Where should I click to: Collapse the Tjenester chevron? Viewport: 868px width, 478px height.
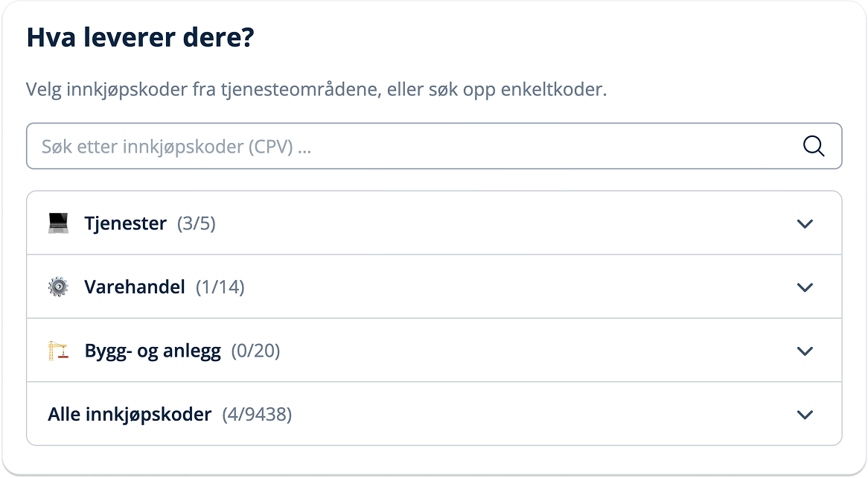click(x=805, y=222)
